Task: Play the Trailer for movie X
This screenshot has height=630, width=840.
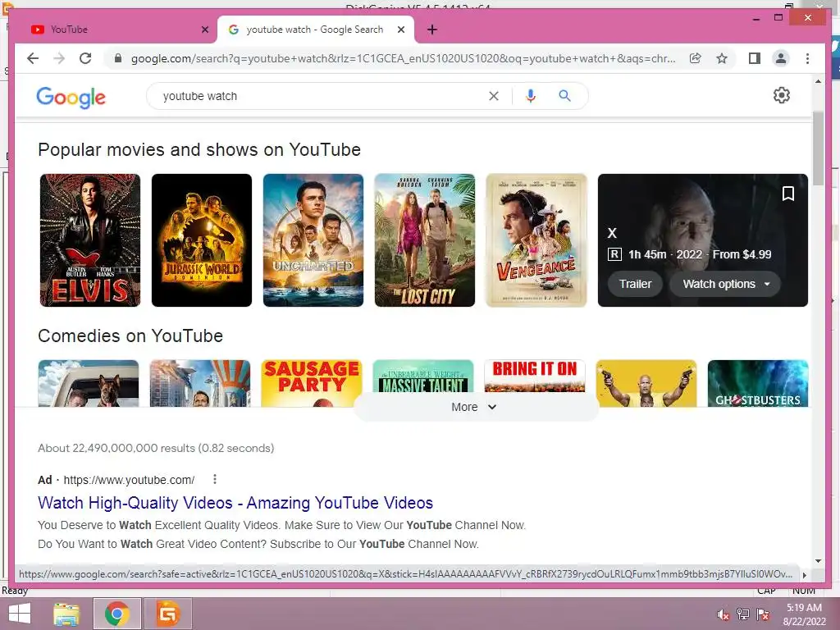Action: coord(636,284)
